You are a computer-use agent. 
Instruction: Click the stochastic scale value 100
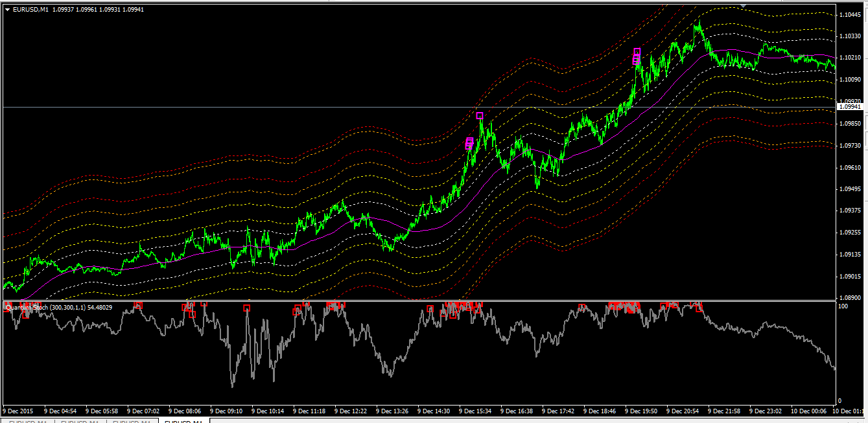843,306
